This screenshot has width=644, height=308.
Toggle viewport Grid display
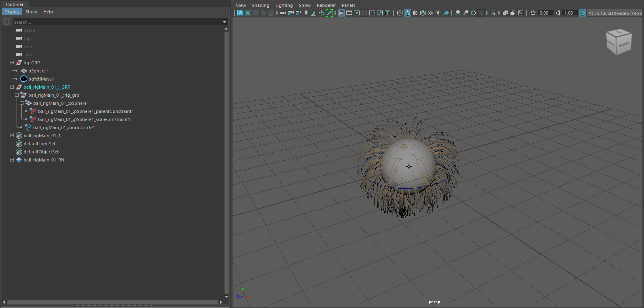341,13
